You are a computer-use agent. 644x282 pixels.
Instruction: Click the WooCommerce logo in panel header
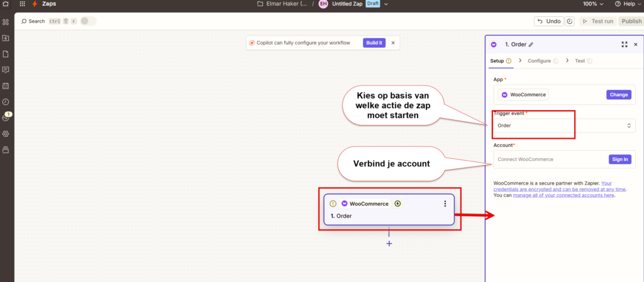[x=494, y=44]
